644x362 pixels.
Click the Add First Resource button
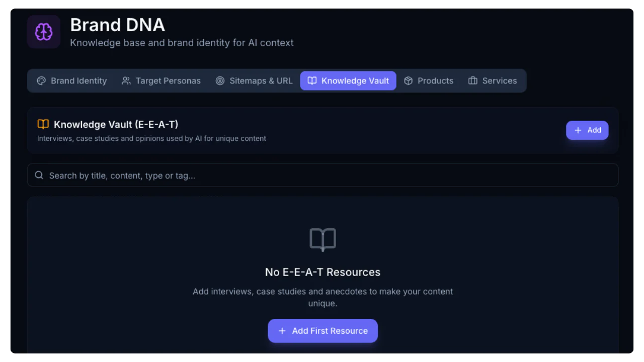(323, 331)
